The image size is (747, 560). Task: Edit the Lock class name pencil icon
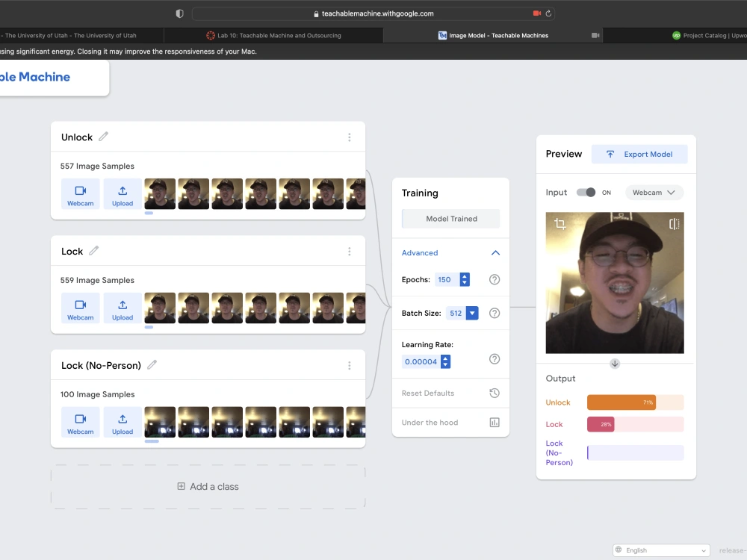pos(94,250)
